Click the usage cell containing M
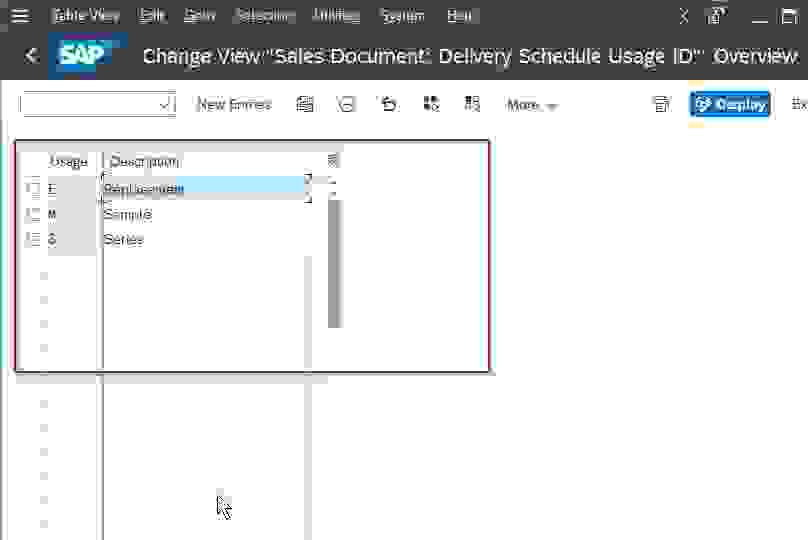 72,214
